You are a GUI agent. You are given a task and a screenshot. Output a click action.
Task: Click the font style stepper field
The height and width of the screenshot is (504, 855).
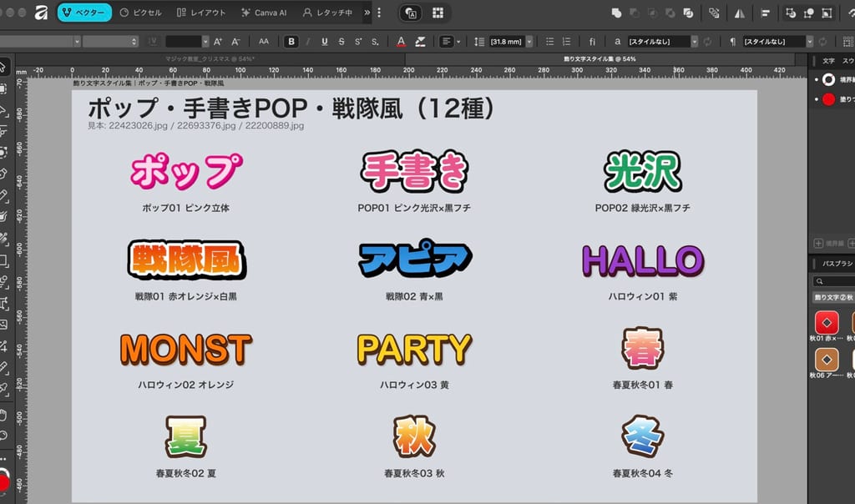pyautogui.click(x=110, y=42)
